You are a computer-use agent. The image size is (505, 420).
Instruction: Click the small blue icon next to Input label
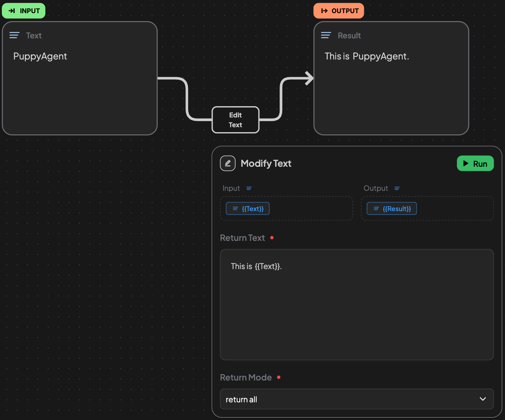point(249,189)
